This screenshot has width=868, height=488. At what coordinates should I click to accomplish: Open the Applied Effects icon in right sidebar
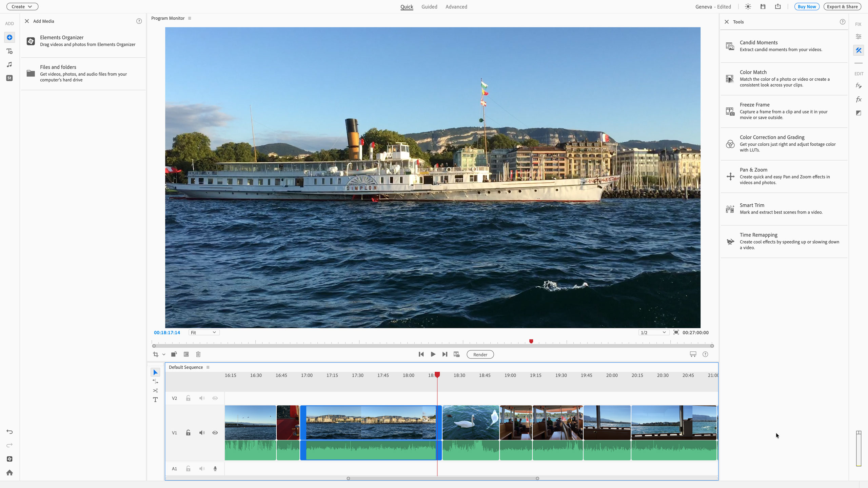(859, 86)
